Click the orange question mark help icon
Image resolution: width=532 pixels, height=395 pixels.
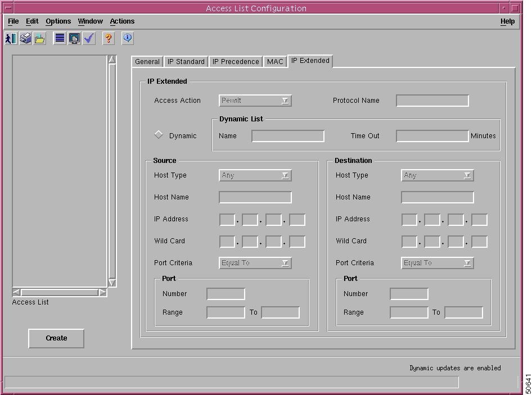(109, 38)
